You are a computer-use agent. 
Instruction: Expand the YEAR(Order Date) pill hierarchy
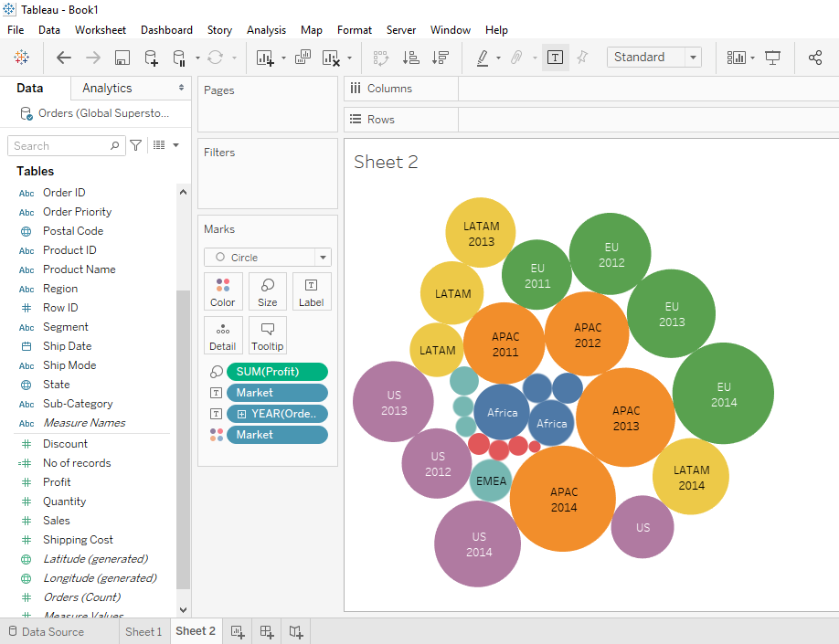(x=241, y=414)
